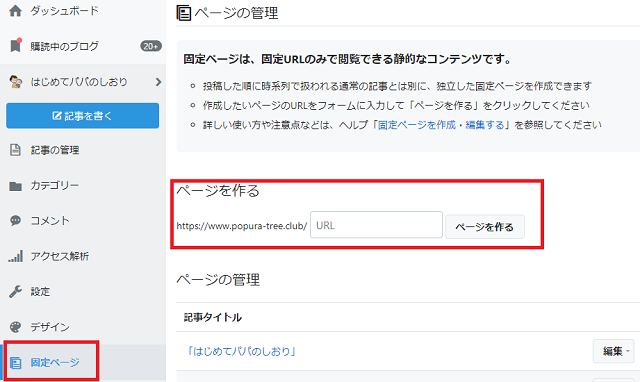
Task: Click the ページを作る section heading
Action: click(x=218, y=191)
